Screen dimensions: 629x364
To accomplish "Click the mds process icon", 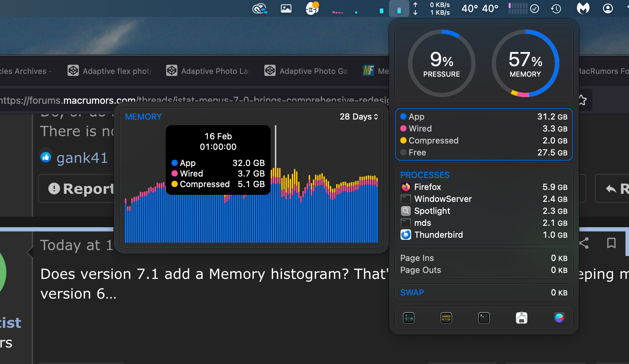I will coord(406,223).
